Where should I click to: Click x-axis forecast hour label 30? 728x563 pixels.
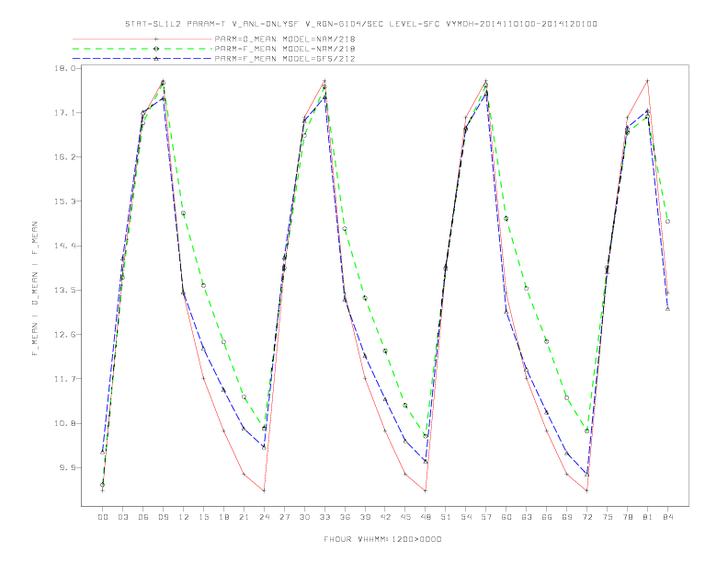[x=304, y=517]
